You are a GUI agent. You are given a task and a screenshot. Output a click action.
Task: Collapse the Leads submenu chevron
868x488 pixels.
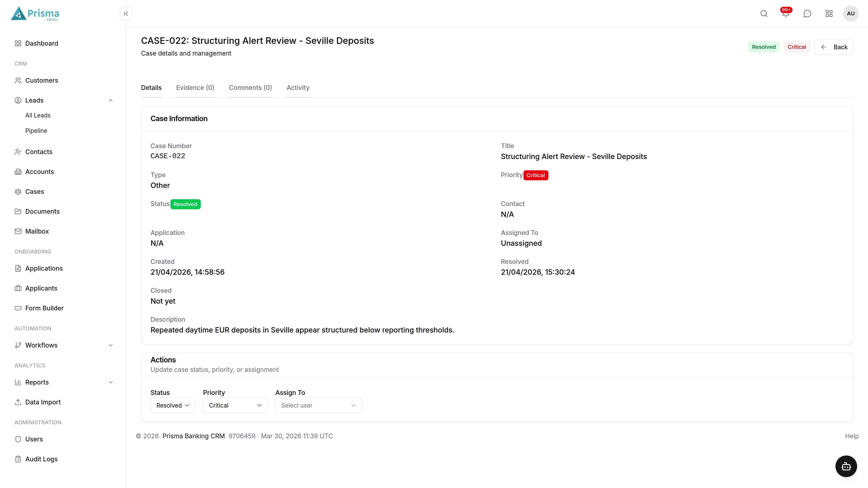[x=111, y=100]
